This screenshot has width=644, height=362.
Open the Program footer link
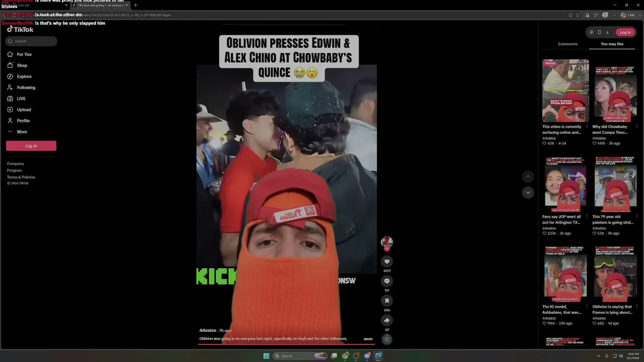15,170
